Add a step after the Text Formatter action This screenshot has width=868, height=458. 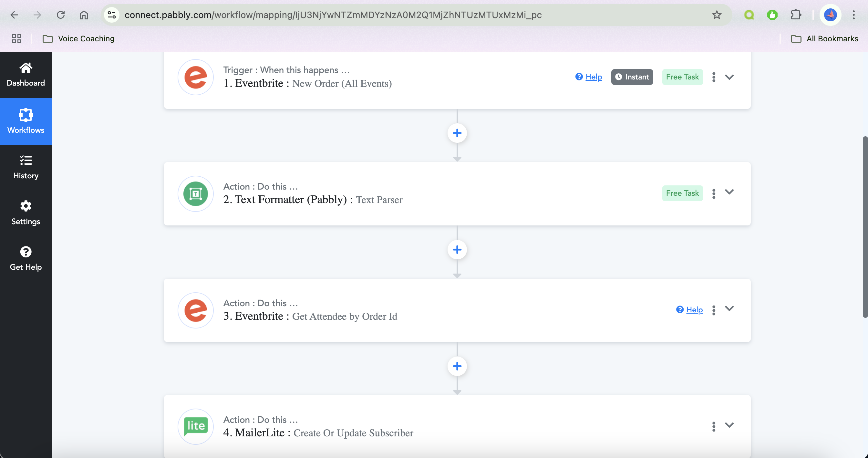click(457, 250)
